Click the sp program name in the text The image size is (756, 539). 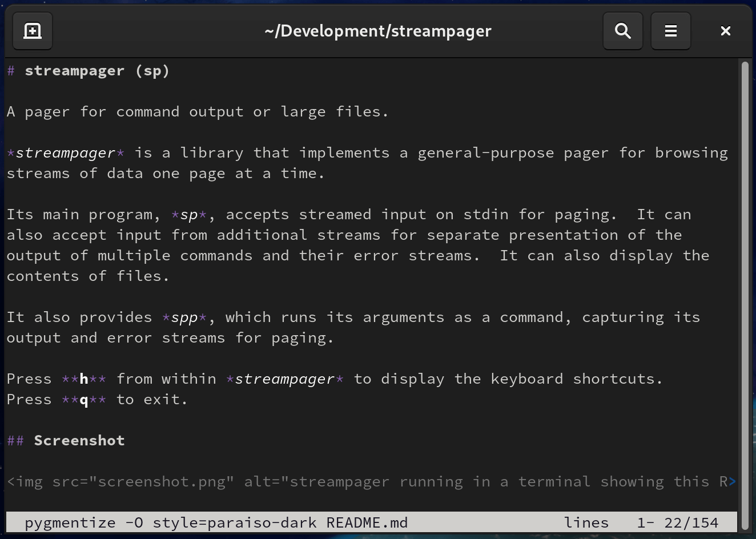[x=188, y=214]
